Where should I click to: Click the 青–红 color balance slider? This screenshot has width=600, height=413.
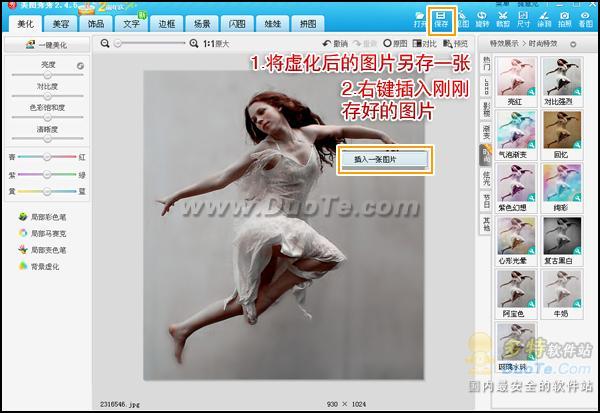tap(47, 157)
